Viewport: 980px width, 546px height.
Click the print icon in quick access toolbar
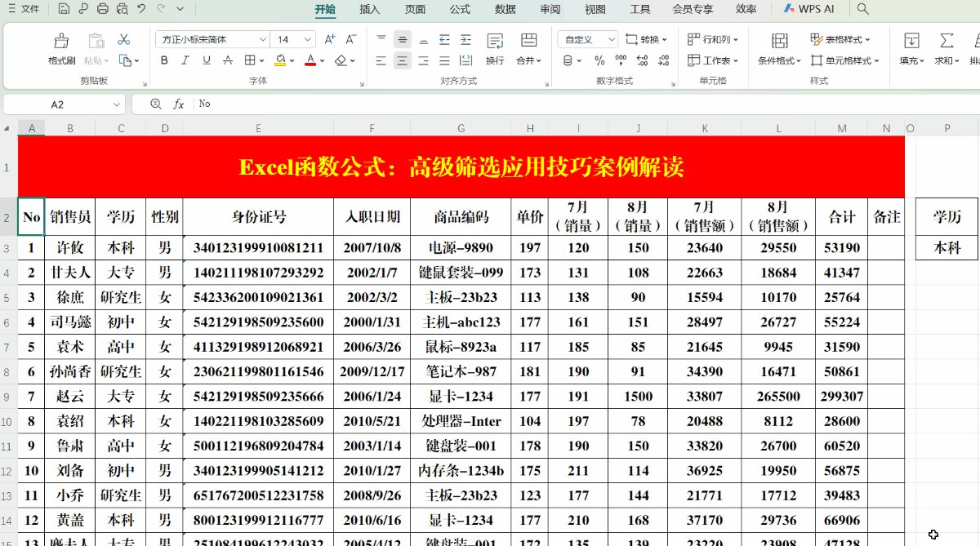tap(103, 9)
